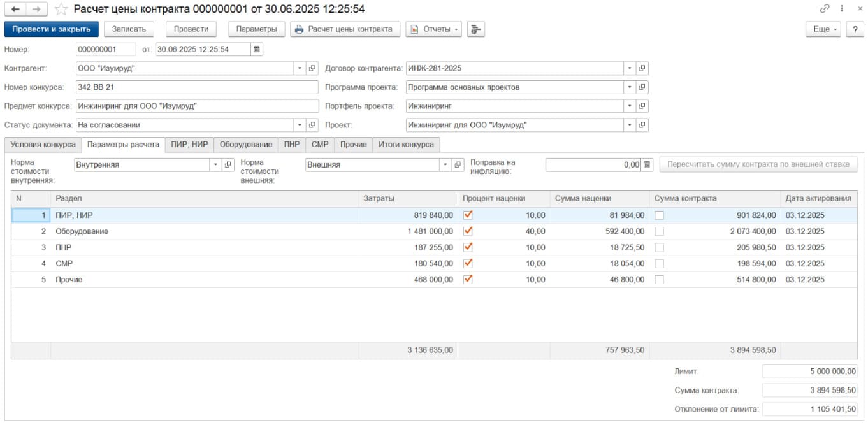
Task: Open the Программа проекта record icon
Action: point(642,87)
